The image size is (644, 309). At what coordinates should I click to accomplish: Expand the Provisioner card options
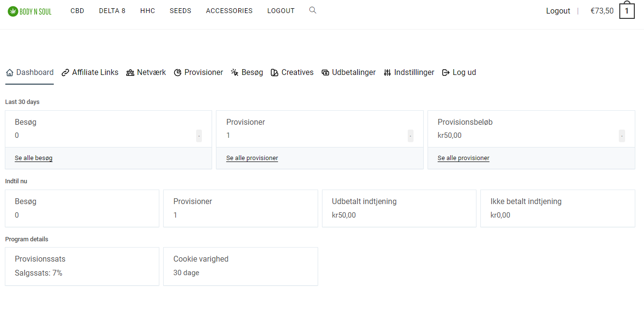click(411, 136)
